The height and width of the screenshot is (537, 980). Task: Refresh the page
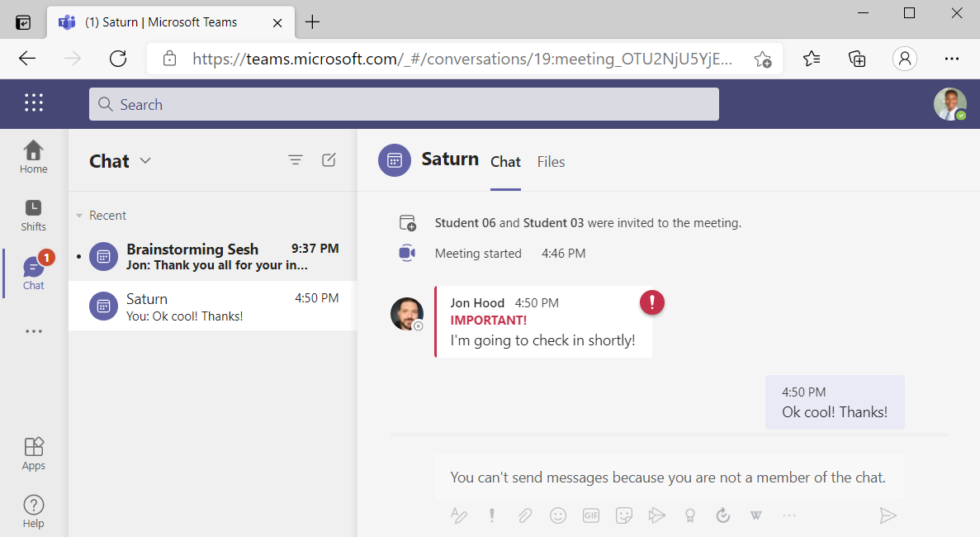[x=117, y=59]
